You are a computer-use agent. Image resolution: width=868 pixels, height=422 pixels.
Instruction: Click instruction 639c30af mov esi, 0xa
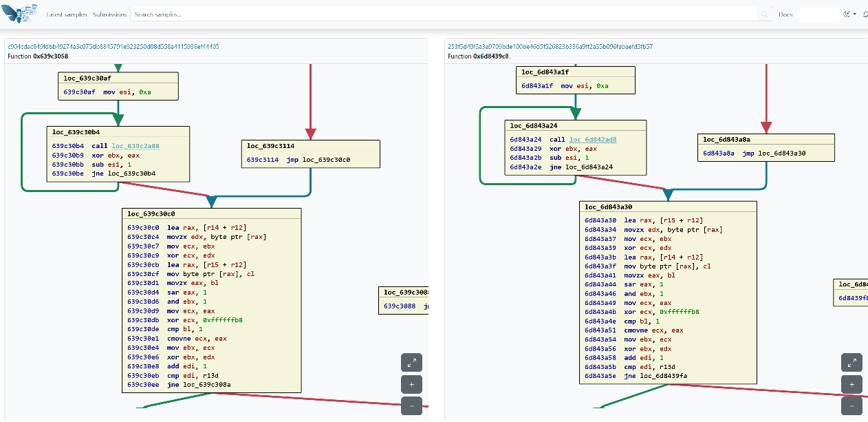point(107,92)
